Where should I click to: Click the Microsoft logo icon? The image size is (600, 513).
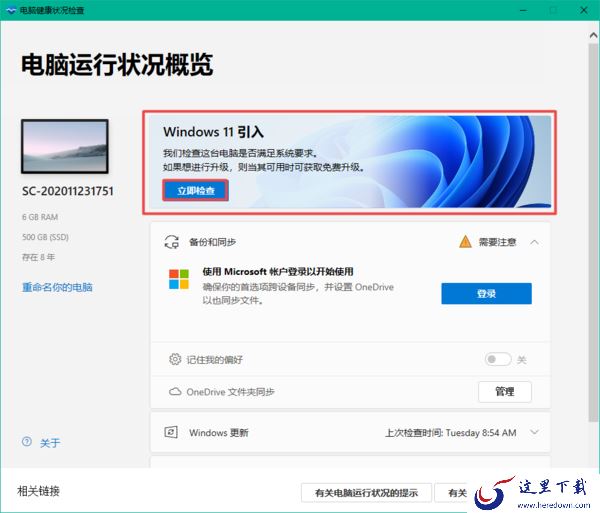[x=179, y=279]
